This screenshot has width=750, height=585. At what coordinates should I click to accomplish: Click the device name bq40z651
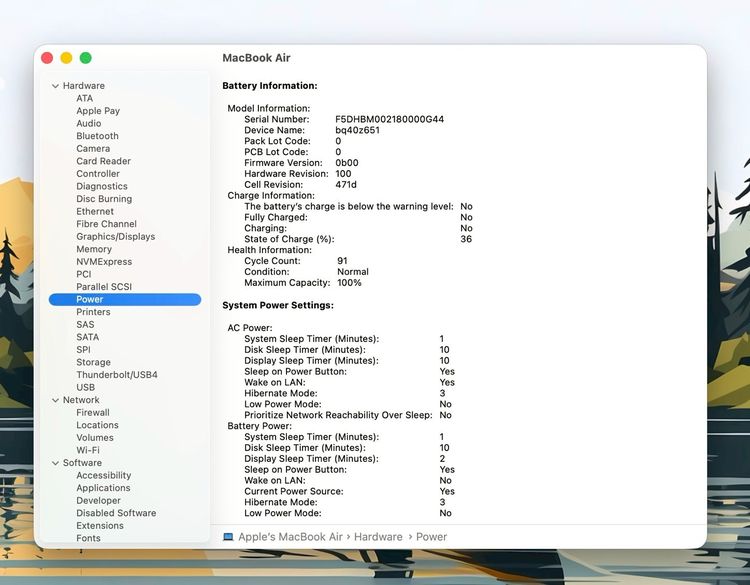357,131
